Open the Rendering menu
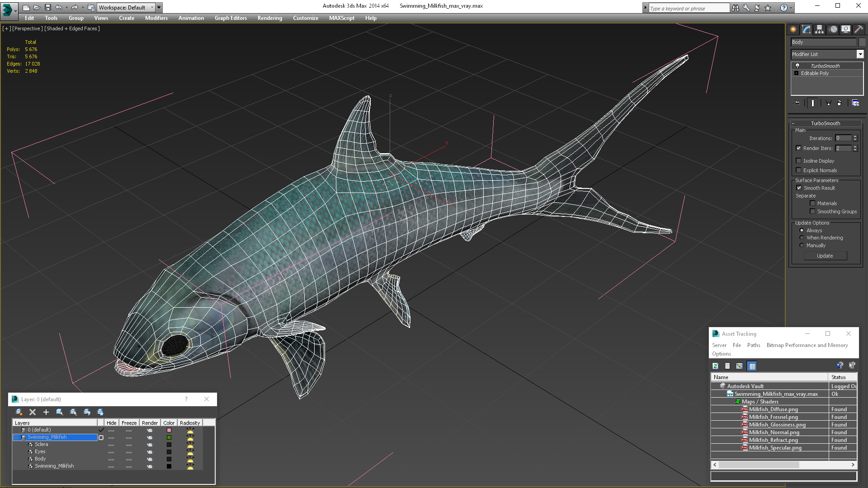 click(x=269, y=18)
